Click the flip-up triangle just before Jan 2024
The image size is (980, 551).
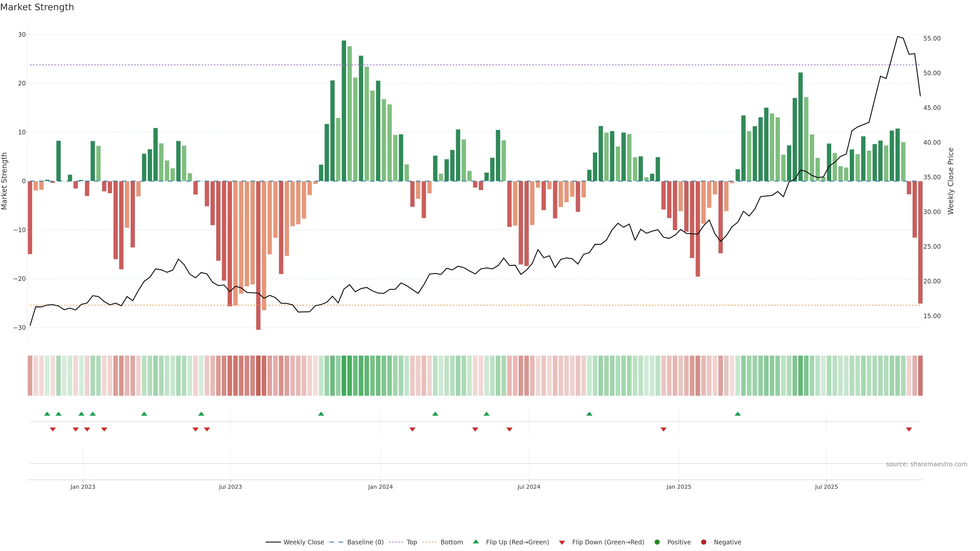click(321, 414)
